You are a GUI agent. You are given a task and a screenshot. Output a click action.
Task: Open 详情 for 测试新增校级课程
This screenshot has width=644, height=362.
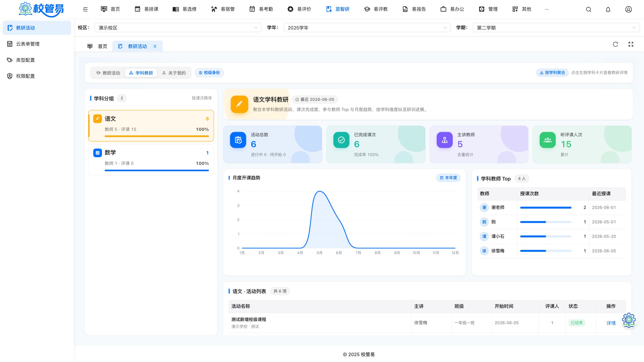click(x=611, y=323)
